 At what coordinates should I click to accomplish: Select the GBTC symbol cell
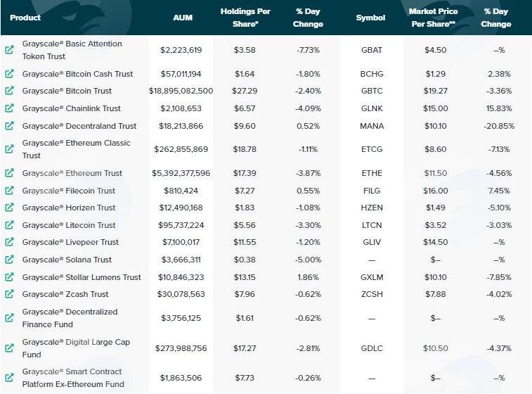(372, 91)
